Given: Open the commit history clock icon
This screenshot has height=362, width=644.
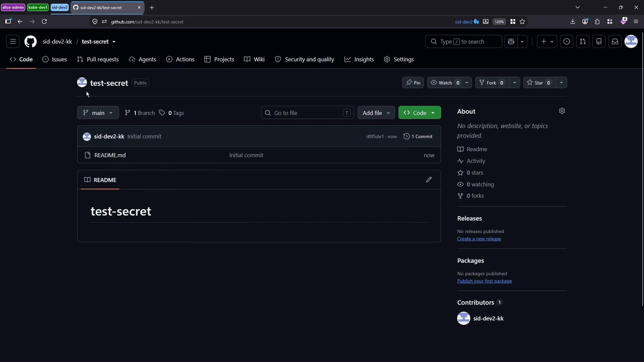Looking at the screenshot, I should [x=407, y=136].
